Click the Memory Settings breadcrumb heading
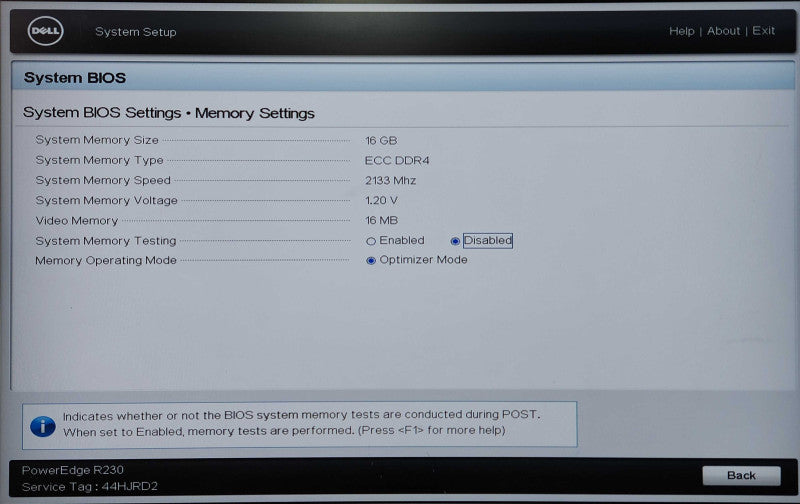Viewport: 800px width, 504px height. point(168,113)
